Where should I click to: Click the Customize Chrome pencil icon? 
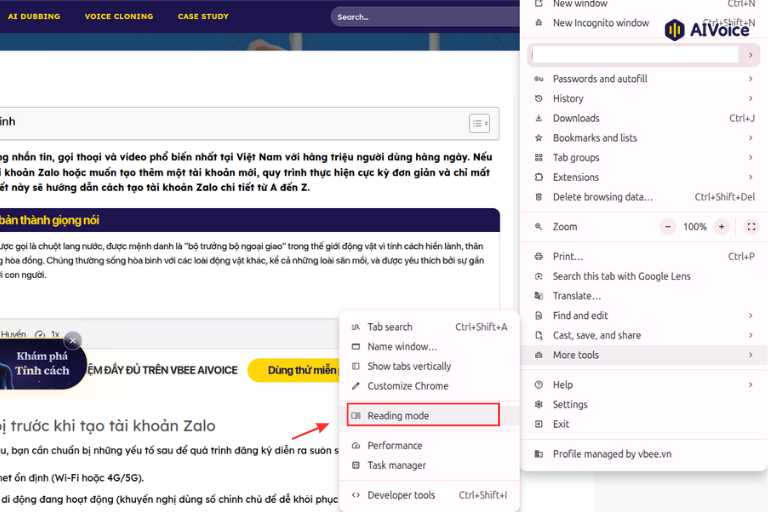point(356,386)
